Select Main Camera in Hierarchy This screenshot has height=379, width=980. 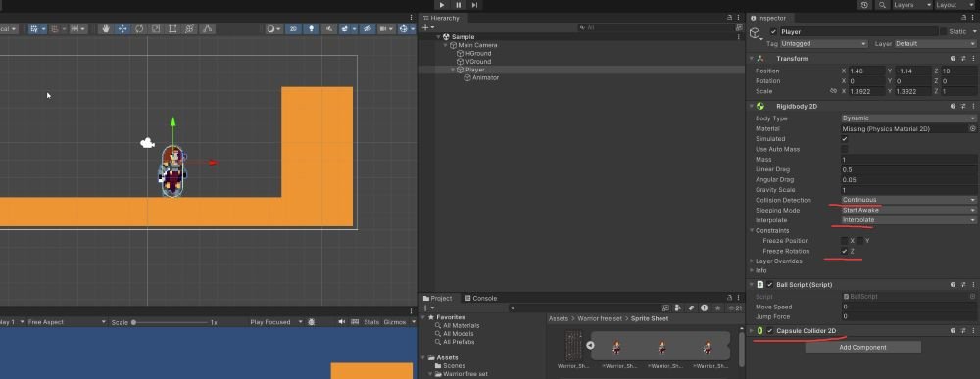(477, 45)
